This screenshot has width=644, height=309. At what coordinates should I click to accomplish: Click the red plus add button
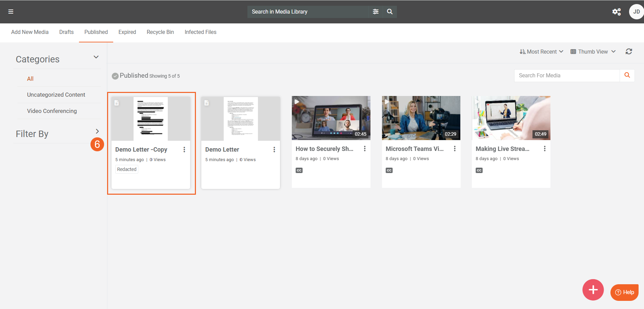tap(593, 290)
